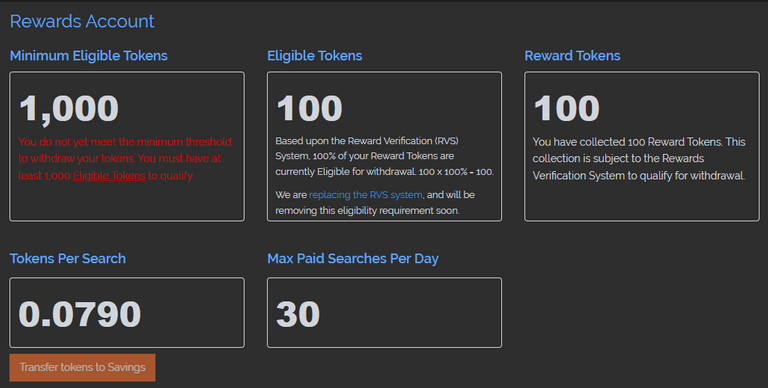This screenshot has height=388, width=768.
Task: Click the Eligible Tokens section heading
Action: (x=314, y=56)
